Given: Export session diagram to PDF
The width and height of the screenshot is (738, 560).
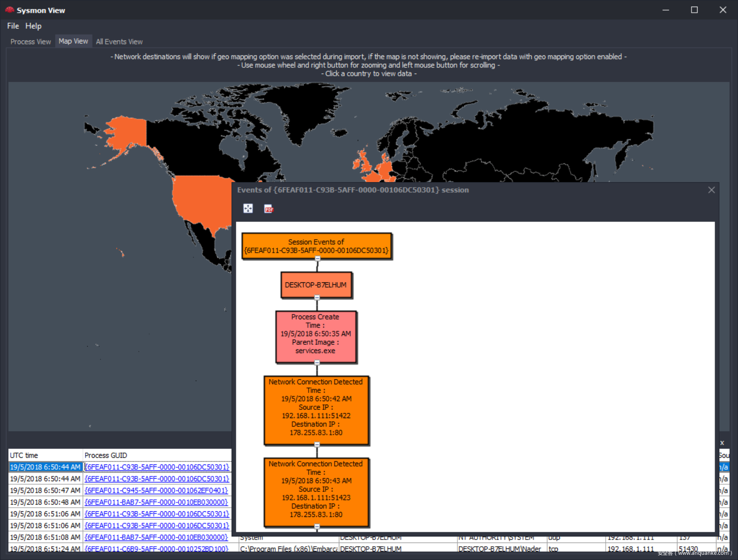Looking at the screenshot, I should [x=269, y=209].
